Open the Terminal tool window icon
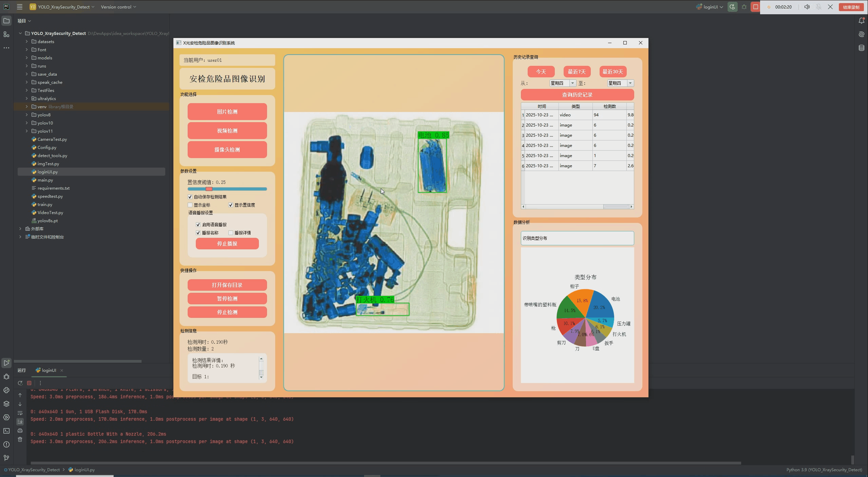The width and height of the screenshot is (868, 477). [6, 431]
